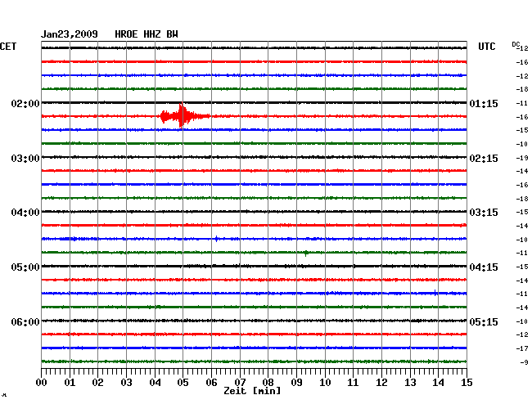Click the DC offset value -9

[524, 362]
